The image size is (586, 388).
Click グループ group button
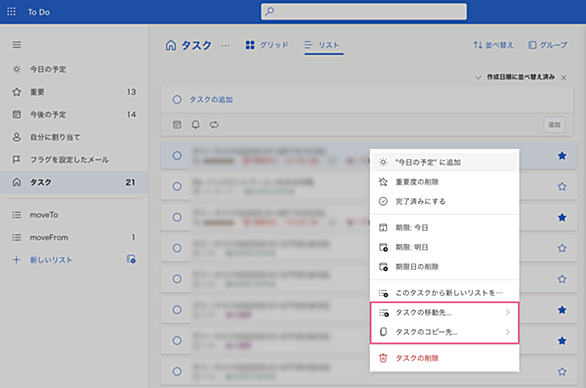[548, 45]
